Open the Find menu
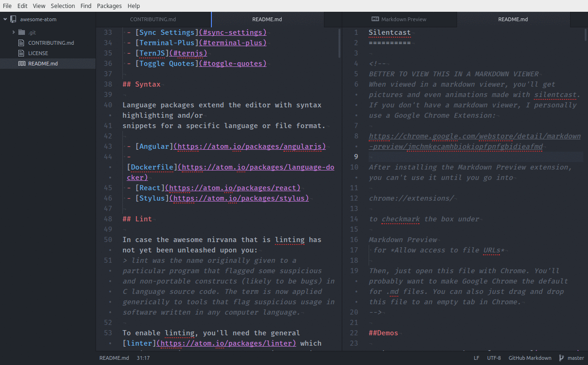588x365 pixels. pos(86,6)
